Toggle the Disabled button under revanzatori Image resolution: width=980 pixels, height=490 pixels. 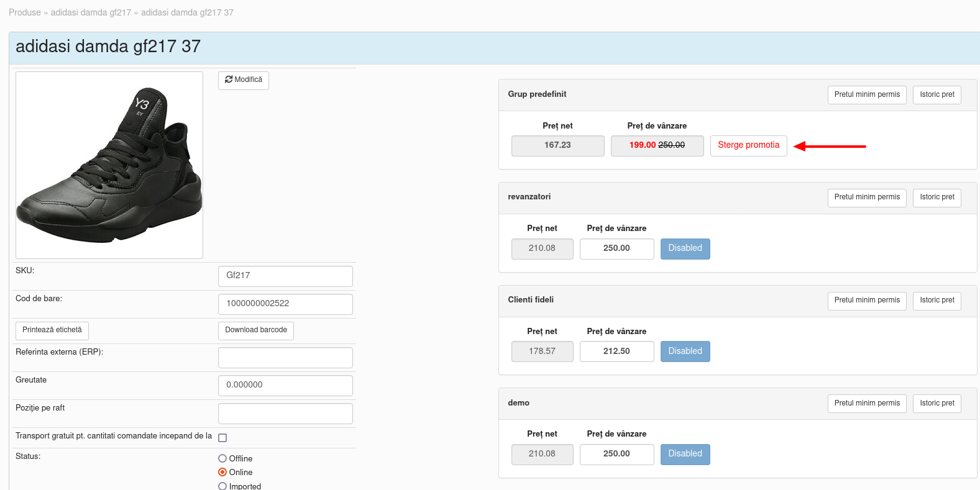(x=685, y=248)
